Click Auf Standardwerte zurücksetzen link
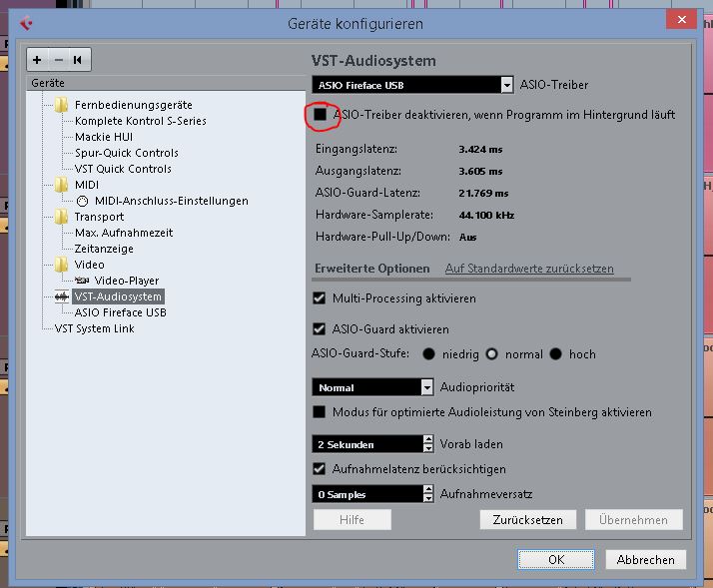Screen dimensions: 713x588 [529, 269]
